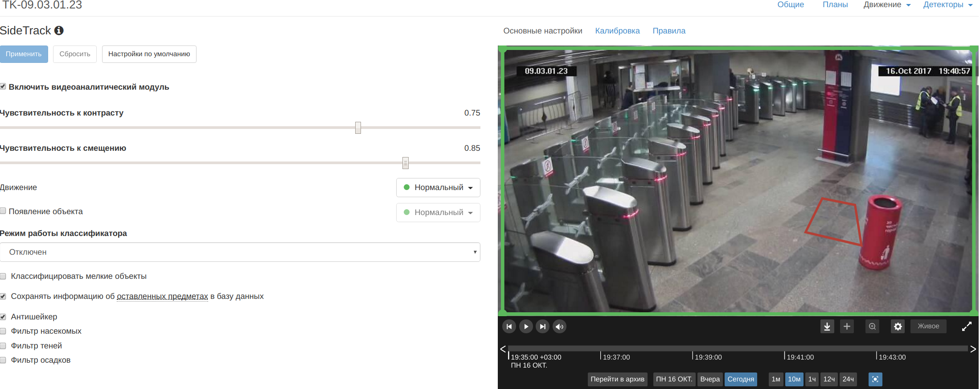Open Планы top navigation item

(835, 5)
